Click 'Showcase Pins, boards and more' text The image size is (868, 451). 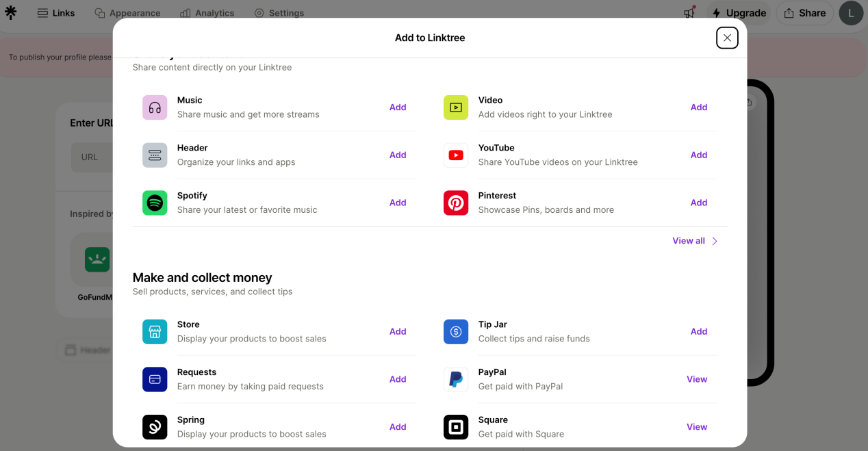tap(546, 210)
